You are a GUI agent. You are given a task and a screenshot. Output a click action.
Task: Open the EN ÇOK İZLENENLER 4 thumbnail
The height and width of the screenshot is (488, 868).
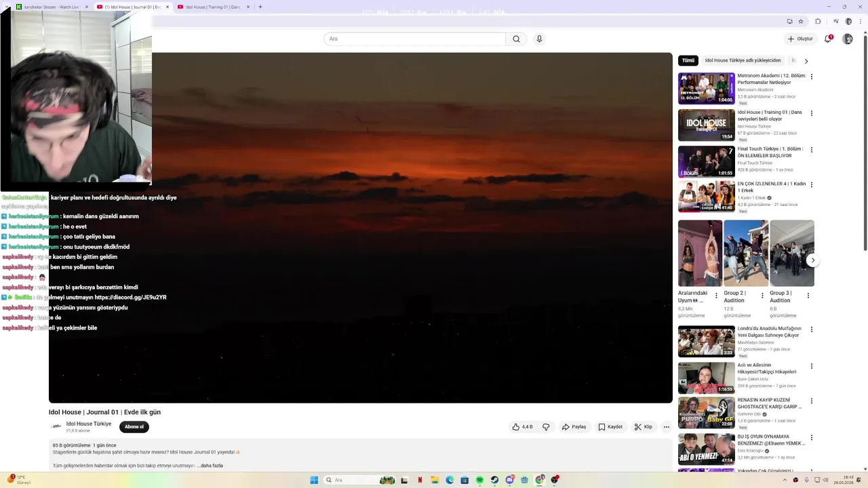(x=707, y=197)
